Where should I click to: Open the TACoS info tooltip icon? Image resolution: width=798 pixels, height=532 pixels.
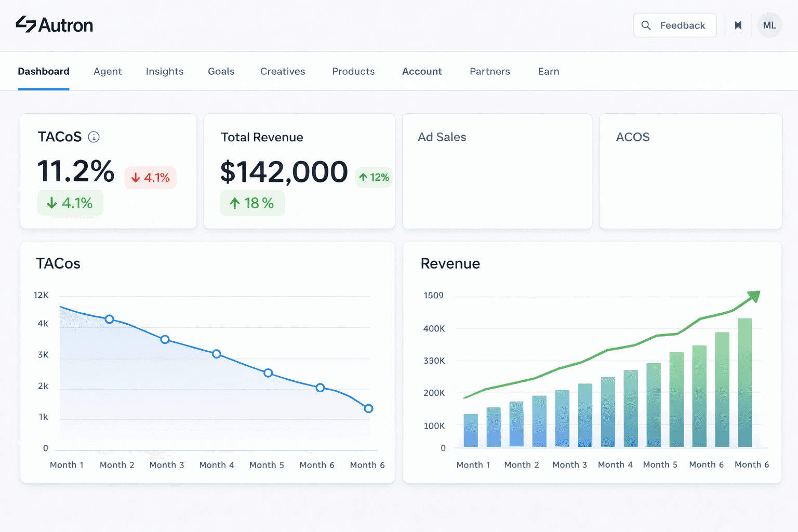click(94, 137)
